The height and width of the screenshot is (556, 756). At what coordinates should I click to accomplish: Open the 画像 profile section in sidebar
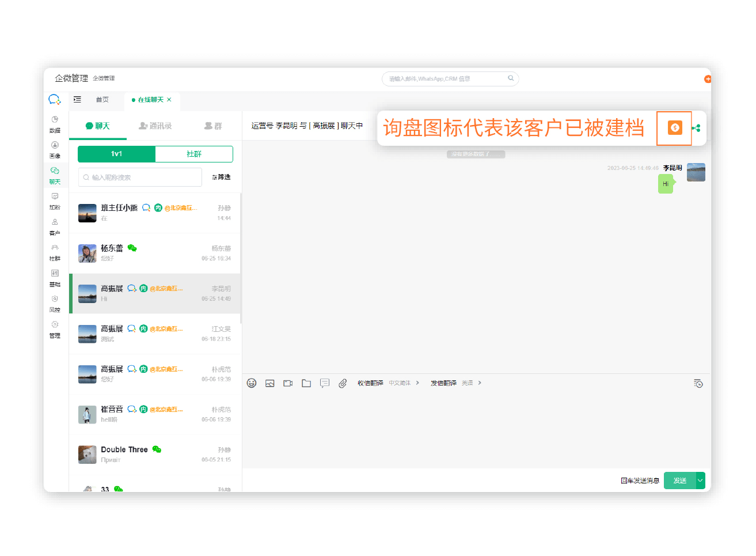pos(55,150)
